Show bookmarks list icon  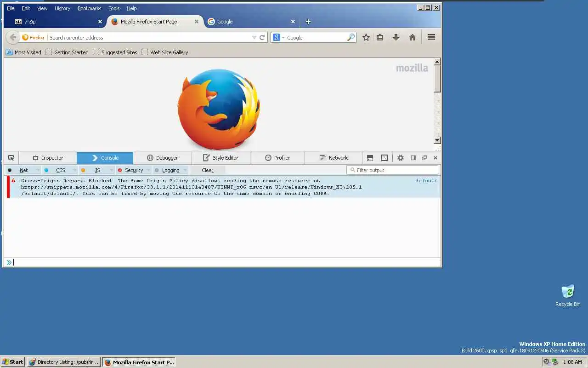(380, 38)
